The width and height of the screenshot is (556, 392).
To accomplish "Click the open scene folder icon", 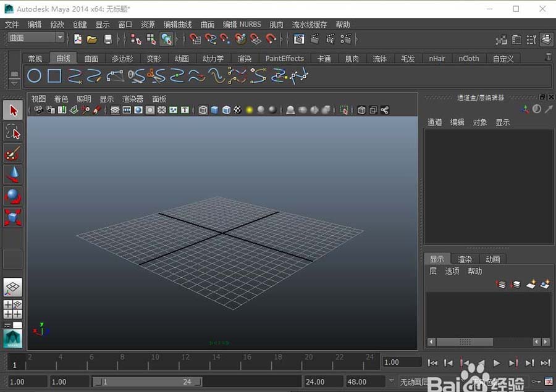I will pyautogui.click(x=92, y=39).
